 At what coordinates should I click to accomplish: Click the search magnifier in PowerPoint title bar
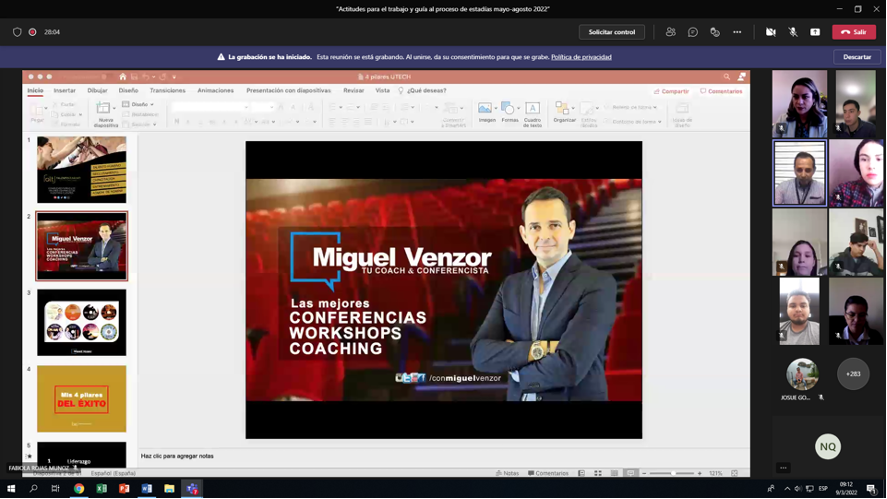726,76
